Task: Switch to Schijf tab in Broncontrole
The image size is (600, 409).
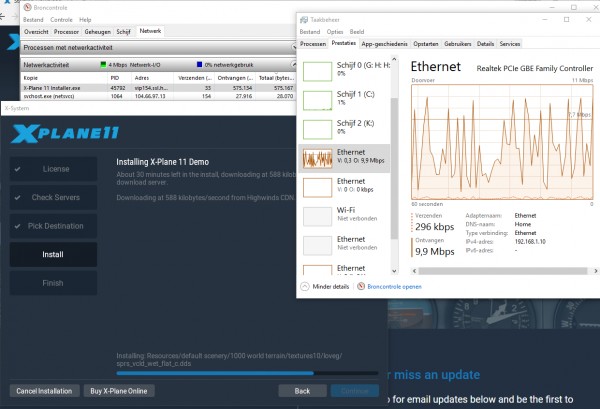Action: 123,32
